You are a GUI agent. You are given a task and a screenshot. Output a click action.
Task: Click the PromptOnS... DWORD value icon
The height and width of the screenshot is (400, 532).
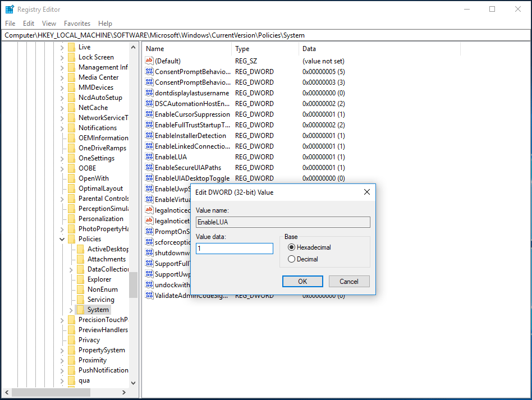pos(149,231)
